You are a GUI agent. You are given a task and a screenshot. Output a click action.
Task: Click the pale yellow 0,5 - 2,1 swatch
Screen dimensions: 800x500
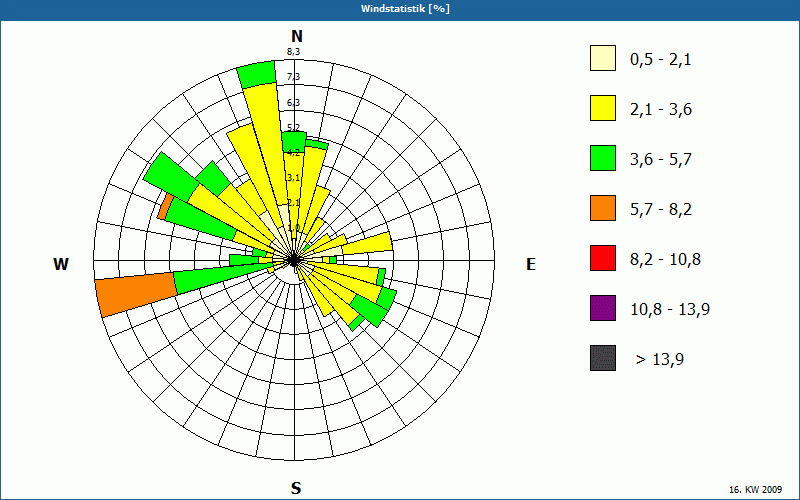pyautogui.click(x=603, y=58)
